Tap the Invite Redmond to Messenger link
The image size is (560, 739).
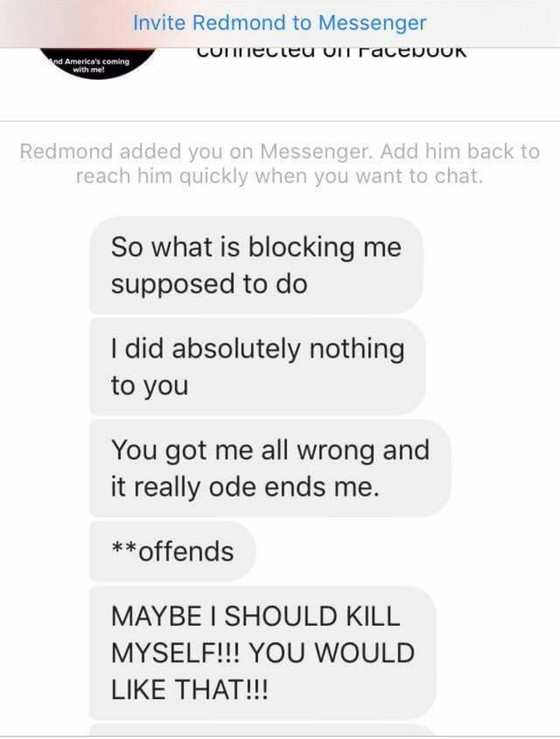[280, 23]
